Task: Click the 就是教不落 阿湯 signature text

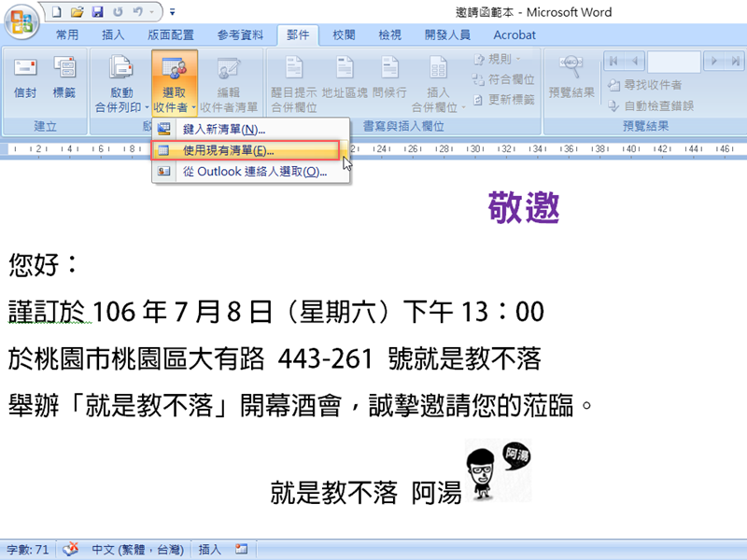Action: pos(366,493)
